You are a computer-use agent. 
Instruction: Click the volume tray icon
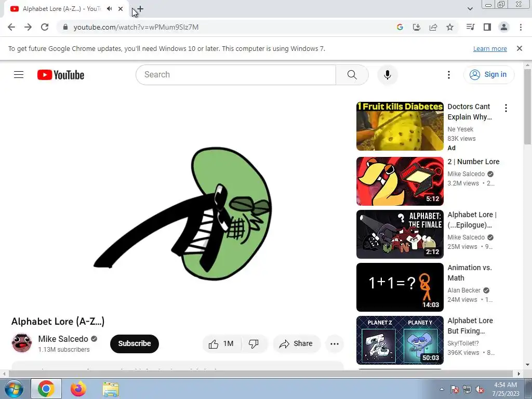click(x=480, y=389)
